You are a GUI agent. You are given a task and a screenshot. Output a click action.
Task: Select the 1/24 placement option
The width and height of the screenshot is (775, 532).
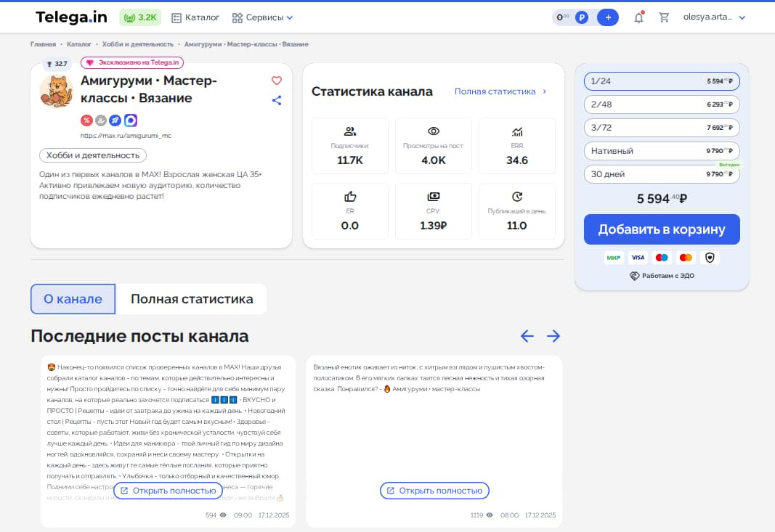[661, 81]
